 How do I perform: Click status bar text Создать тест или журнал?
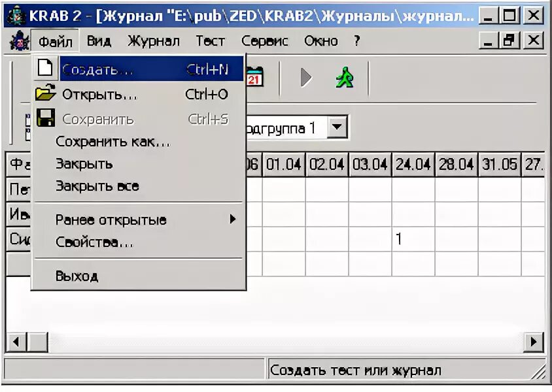click(356, 370)
